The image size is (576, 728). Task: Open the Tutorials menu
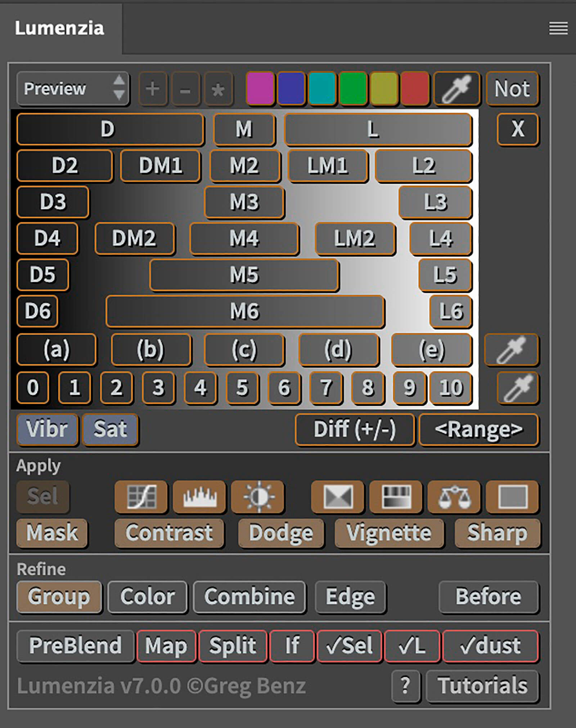(x=482, y=686)
